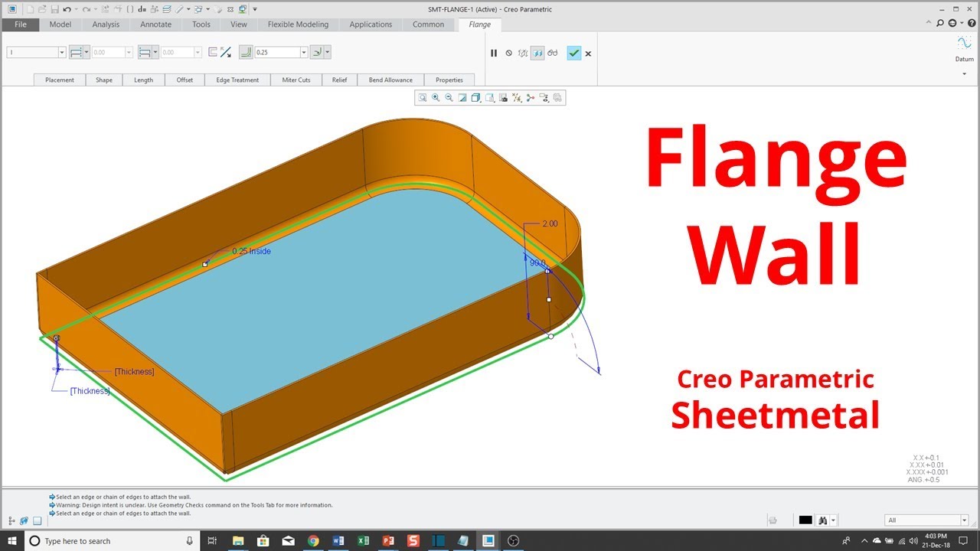Click the Undo icon in quick access

pyautogui.click(x=67, y=9)
